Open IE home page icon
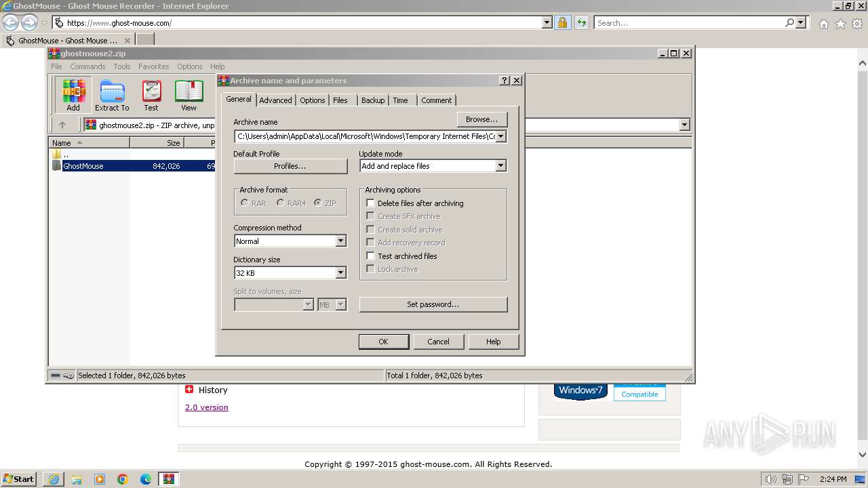868x488 pixels. point(823,24)
